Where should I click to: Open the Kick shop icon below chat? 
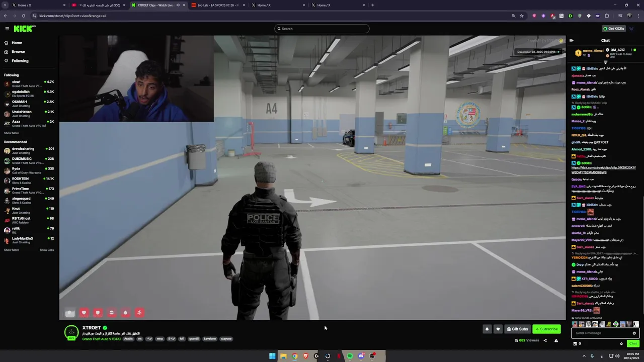575,344
